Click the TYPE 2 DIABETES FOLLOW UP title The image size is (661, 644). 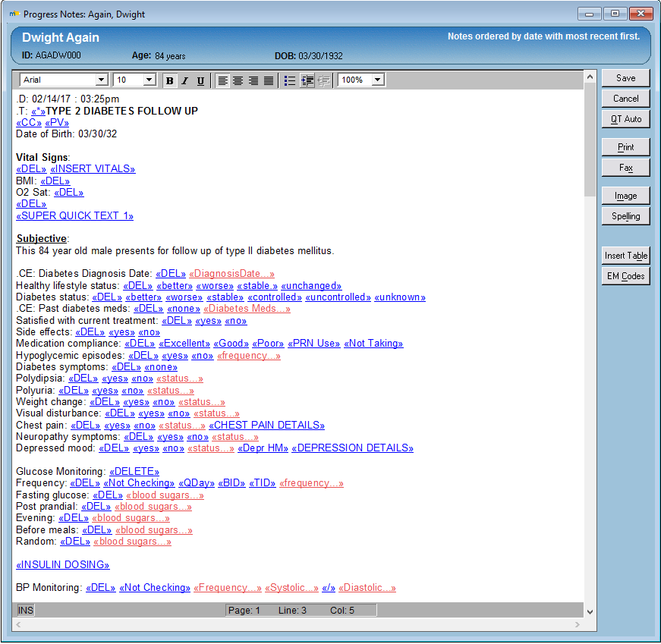tap(122, 112)
